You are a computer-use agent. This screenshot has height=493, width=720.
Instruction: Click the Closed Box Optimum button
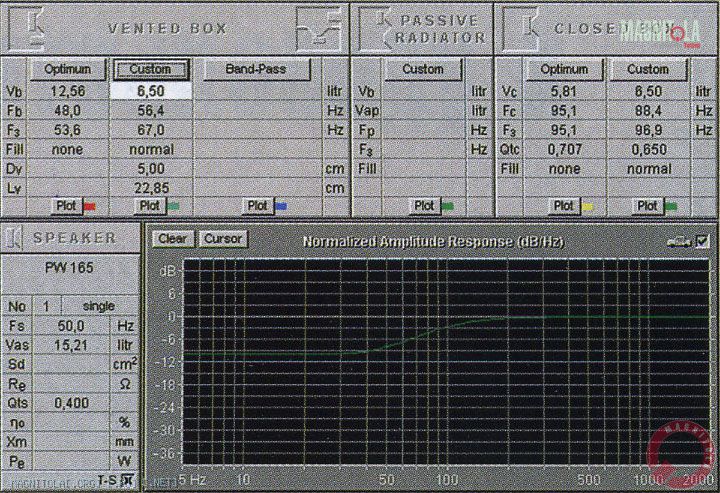(x=564, y=69)
